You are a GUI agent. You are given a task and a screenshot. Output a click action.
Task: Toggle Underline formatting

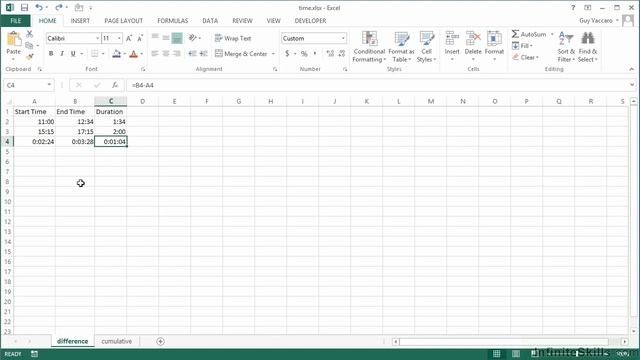point(73,53)
